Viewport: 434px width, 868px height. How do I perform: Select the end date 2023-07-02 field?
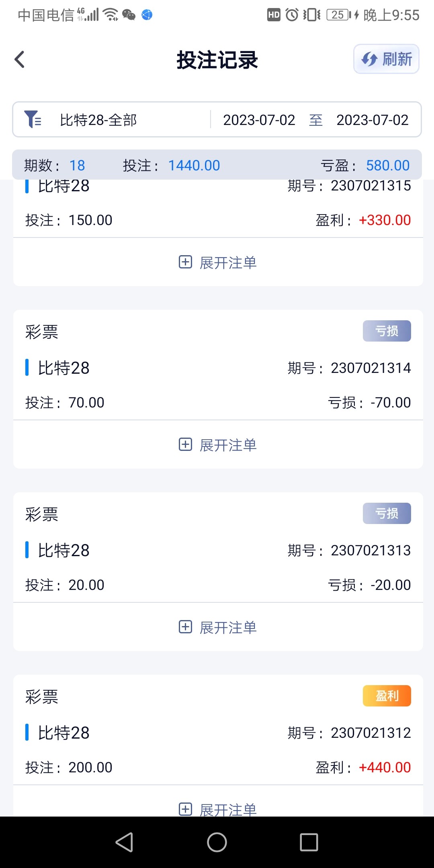click(372, 120)
